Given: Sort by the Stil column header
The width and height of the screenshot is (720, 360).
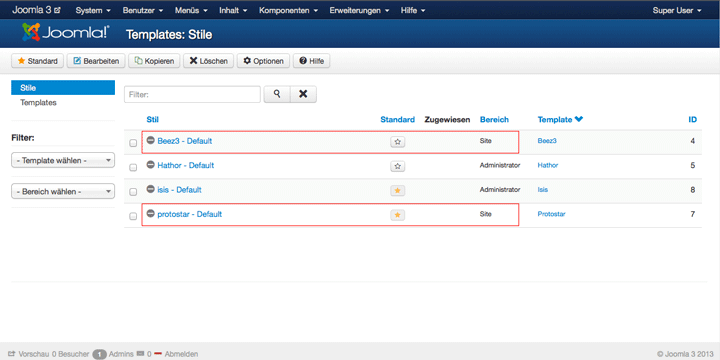Looking at the screenshot, I should point(152,119).
